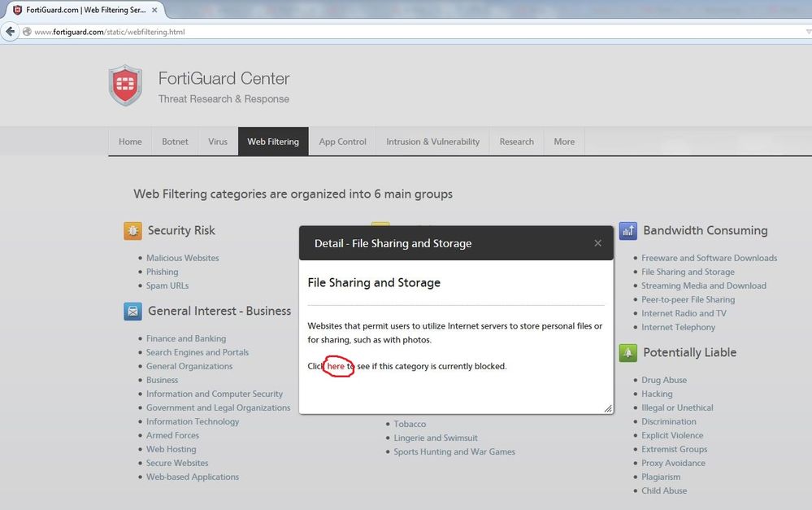Click the Bandwidth Consuming chart icon

click(628, 231)
